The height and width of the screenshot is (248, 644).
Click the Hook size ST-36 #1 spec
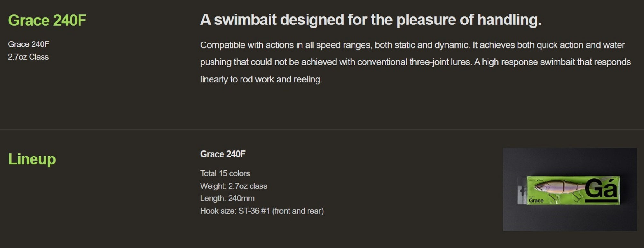click(x=262, y=211)
